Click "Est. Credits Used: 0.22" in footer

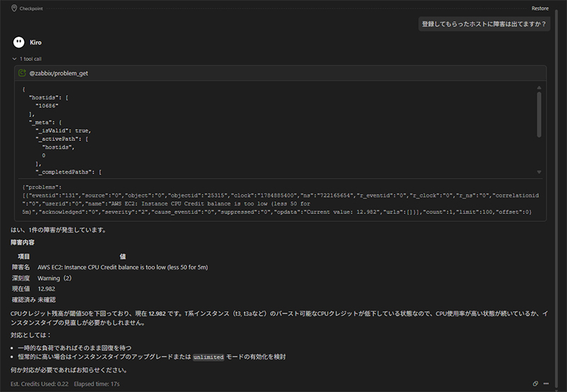tap(40, 383)
